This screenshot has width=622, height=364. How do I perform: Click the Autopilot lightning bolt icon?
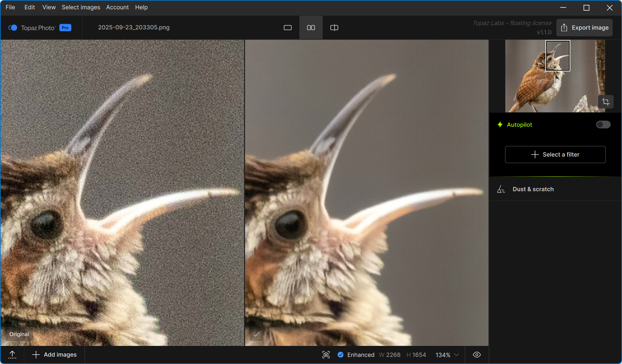500,125
